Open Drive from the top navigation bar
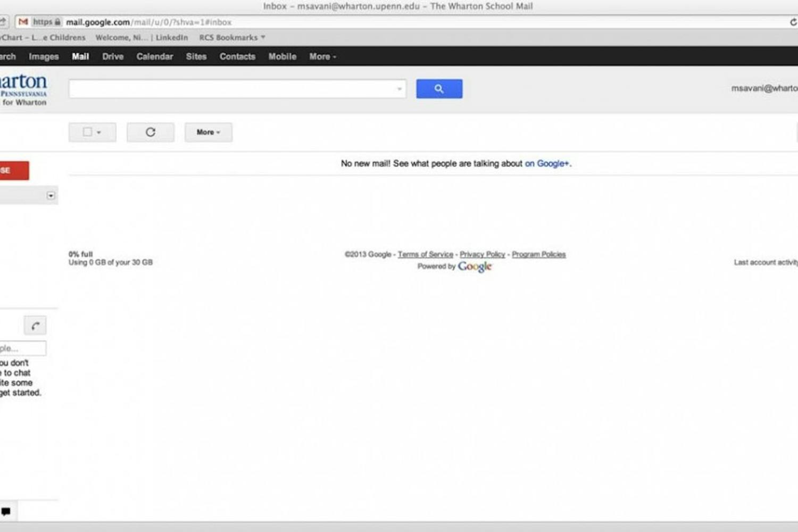The width and height of the screenshot is (798, 532). [x=113, y=56]
